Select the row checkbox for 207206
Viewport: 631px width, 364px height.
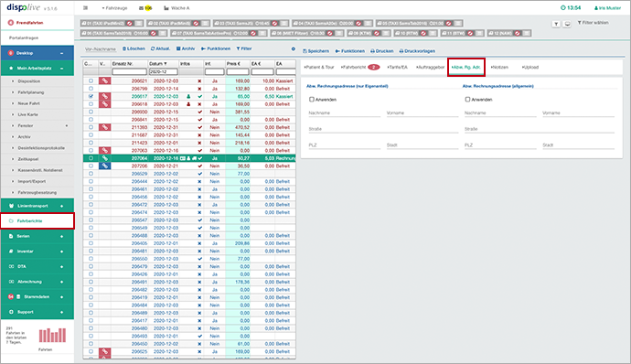[91, 166]
